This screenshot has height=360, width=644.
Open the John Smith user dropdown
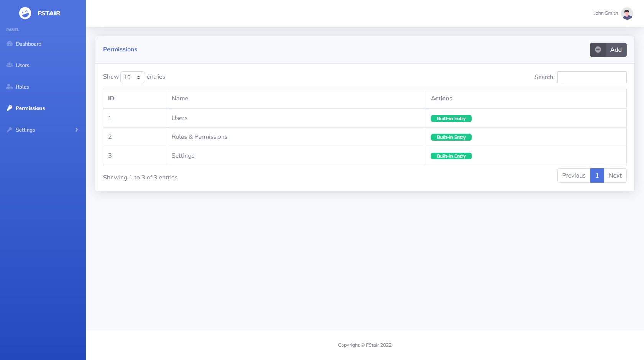coord(606,13)
